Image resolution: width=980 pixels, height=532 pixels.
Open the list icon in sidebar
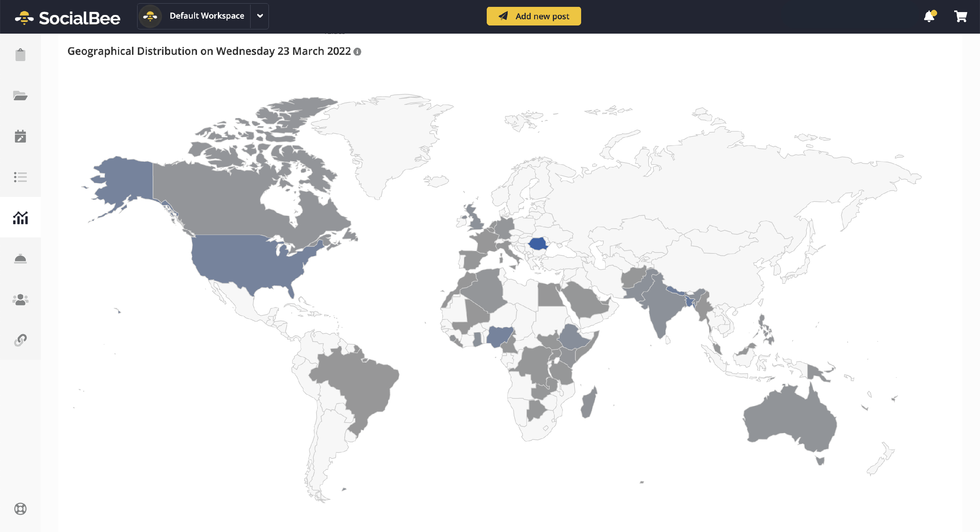20,177
